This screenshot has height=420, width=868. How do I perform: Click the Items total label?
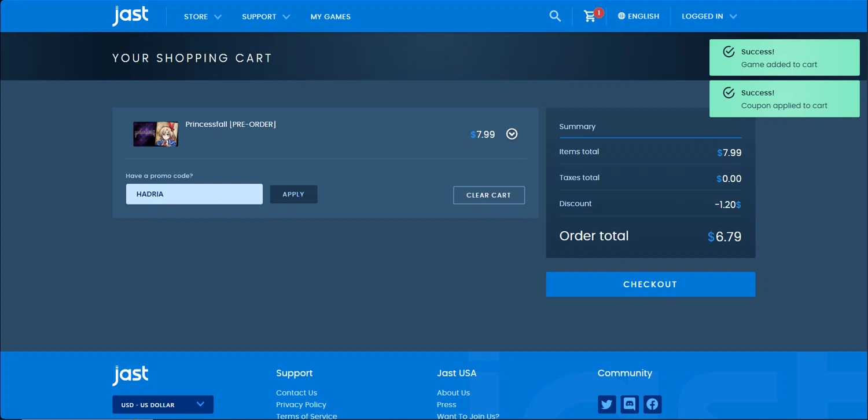tap(579, 152)
